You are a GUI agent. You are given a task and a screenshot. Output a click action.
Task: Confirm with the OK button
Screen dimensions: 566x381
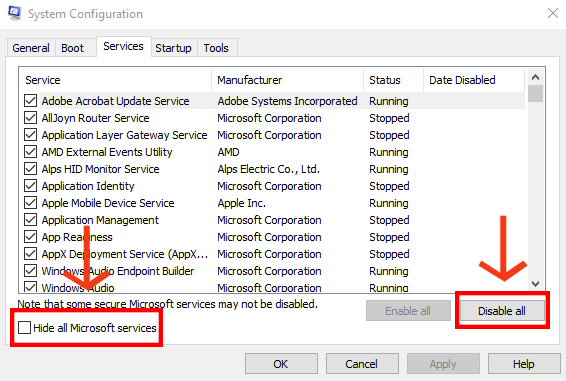(x=281, y=364)
